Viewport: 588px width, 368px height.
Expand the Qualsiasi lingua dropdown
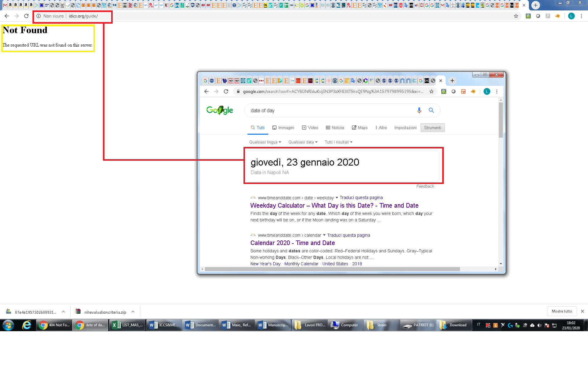[265, 142]
